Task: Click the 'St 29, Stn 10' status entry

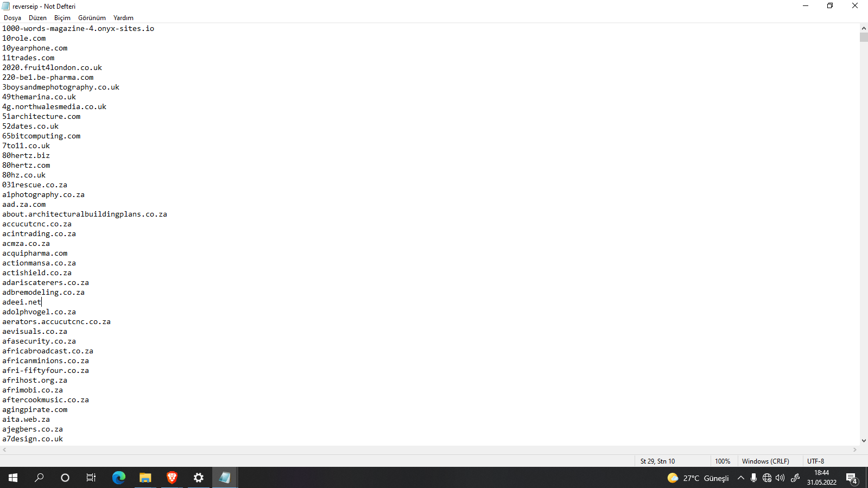Action: pyautogui.click(x=657, y=461)
